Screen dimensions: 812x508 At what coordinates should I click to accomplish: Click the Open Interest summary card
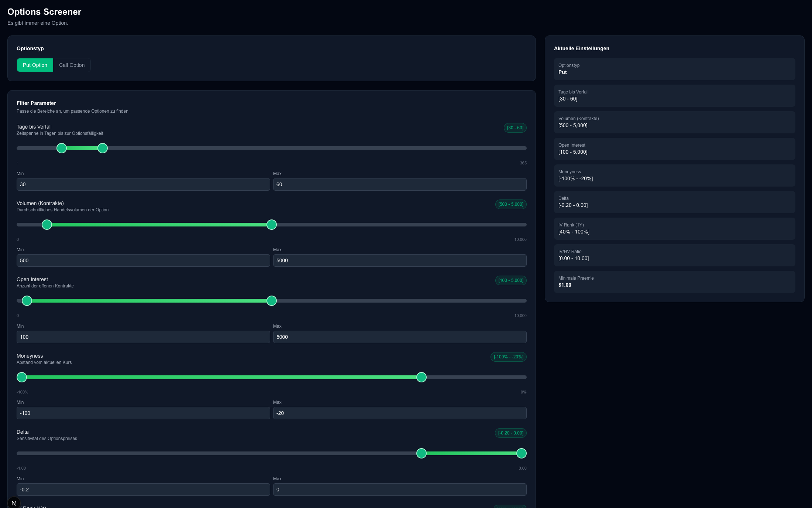(674, 149)
